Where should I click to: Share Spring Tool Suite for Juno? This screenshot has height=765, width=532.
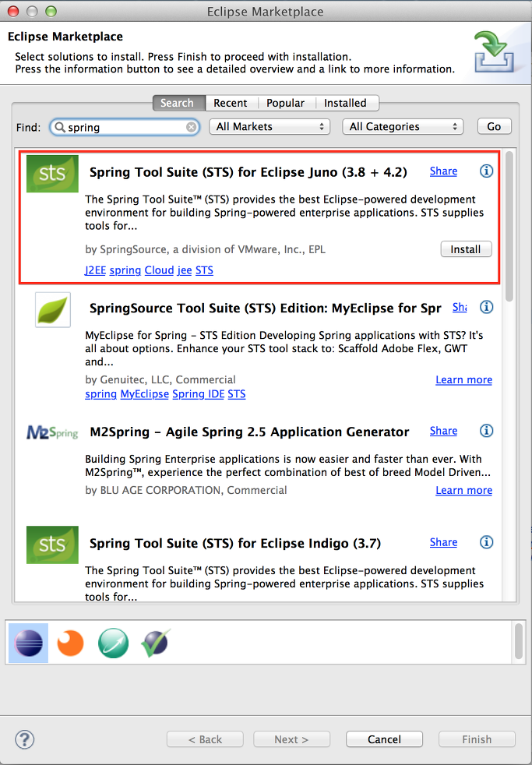443,171
